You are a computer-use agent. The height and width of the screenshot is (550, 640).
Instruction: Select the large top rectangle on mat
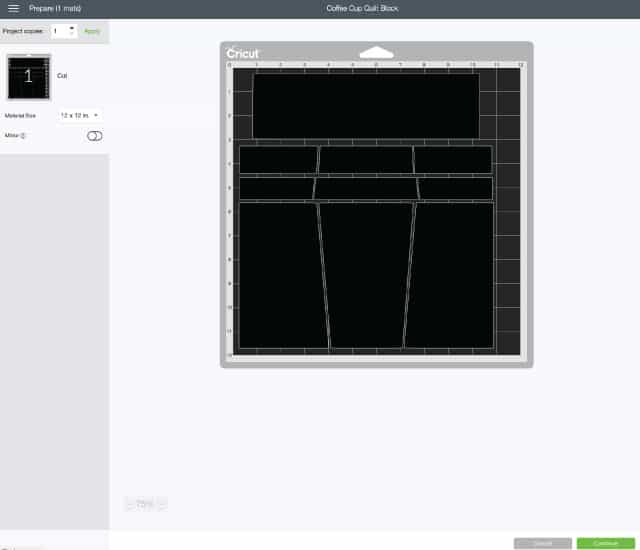366,106
